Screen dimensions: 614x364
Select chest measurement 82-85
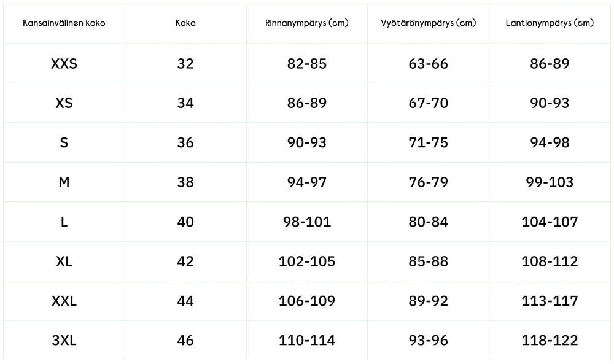pos(307,63)
